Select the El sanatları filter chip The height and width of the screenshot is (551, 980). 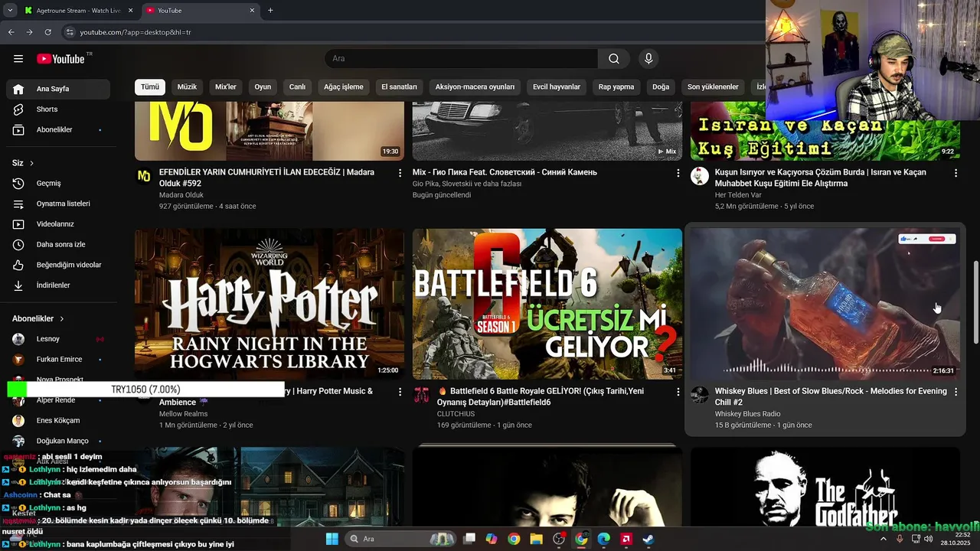tap(399, 87)
